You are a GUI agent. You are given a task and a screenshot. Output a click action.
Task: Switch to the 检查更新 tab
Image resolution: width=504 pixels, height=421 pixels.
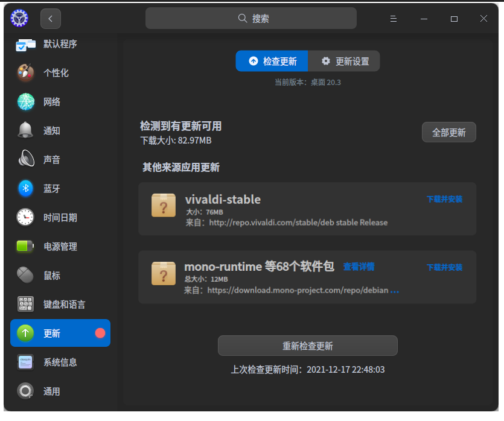click(272, 61)
